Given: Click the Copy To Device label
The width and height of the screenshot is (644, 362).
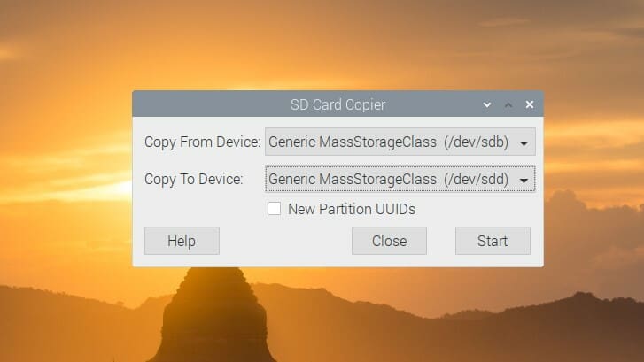Looking at the screenshot, I should click(193, 179).
